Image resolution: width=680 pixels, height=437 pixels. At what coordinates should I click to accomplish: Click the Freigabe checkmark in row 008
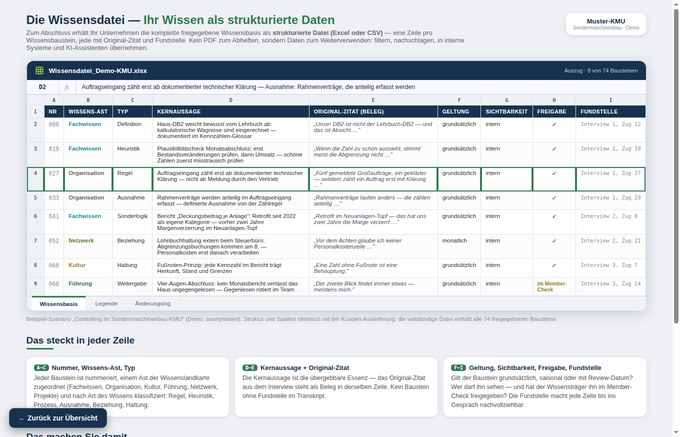[x=554, y=124]
